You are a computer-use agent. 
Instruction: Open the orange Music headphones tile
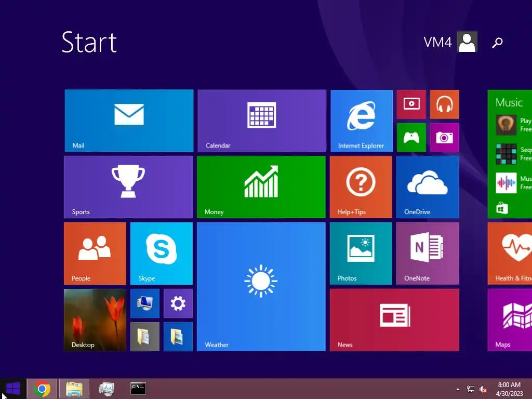tap(445, 104)
